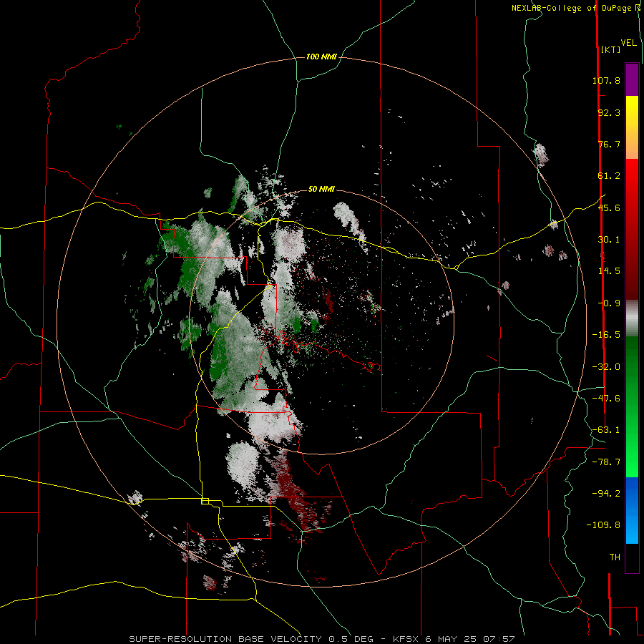Click the [KT] units label
This screenshot has width=644, height=644.
pos(611,49)
